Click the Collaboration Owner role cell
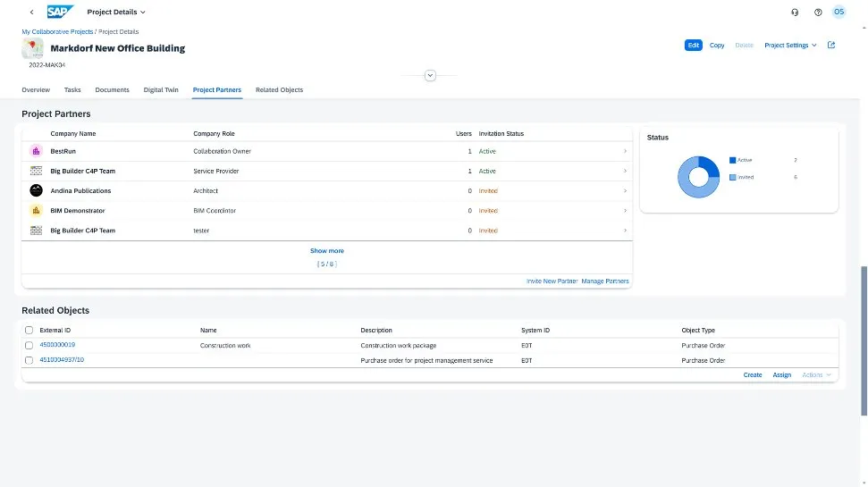The width and height of the screenshot is (868, 487). pos(222,151)
